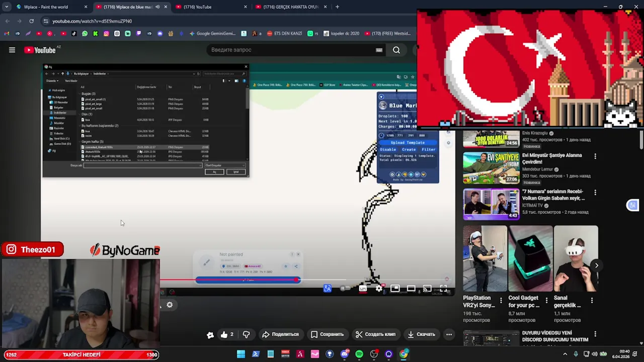The height and width of the screenshot is (362, 644).
Task: Show next shorts with the right chevron
Action: tap(596, 265)
